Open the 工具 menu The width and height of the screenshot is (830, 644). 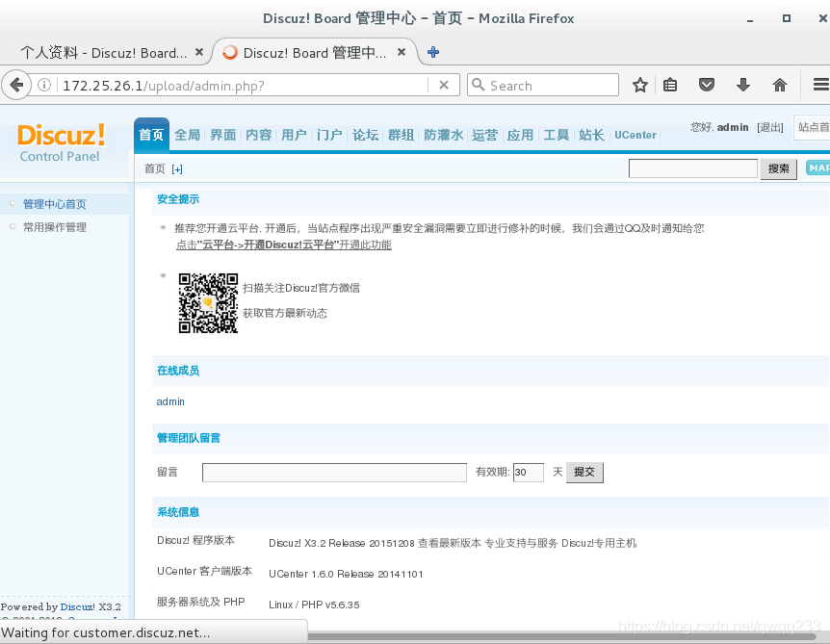click(x=556, y=135)
